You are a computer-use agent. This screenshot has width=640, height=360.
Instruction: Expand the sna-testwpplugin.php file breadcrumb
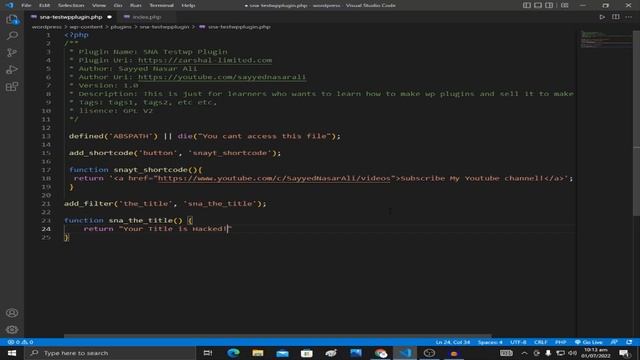coord(239,27)
